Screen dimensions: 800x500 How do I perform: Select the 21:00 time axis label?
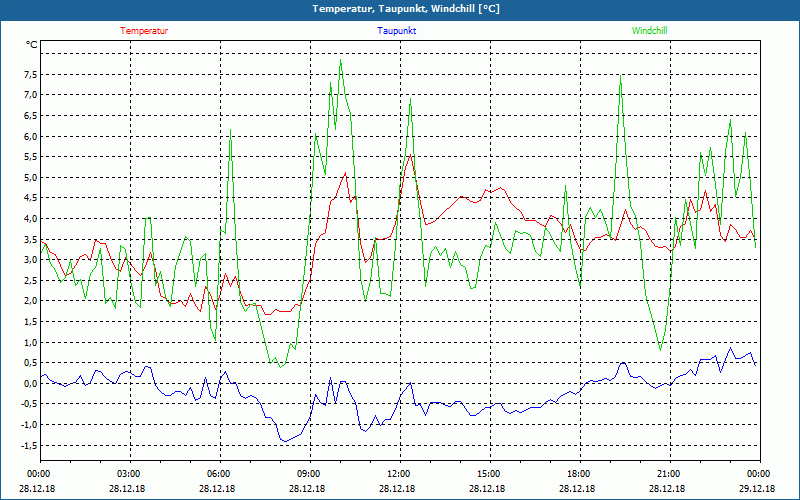click(668, 474)
